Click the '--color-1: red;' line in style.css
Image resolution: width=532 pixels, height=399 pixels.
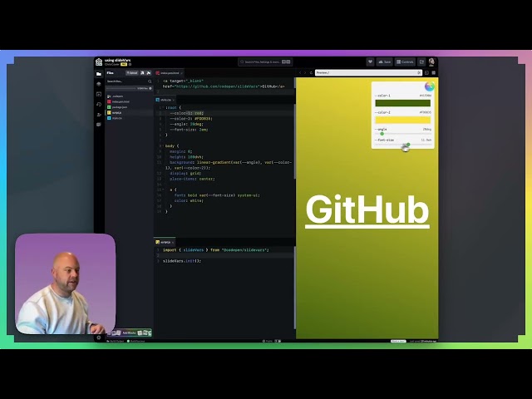(186, 113)
